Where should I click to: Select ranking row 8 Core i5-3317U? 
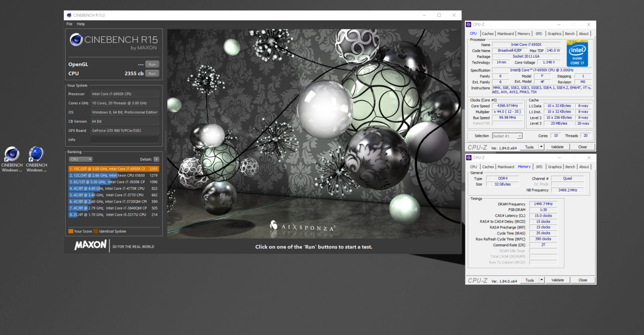click(x=114, y=215)
